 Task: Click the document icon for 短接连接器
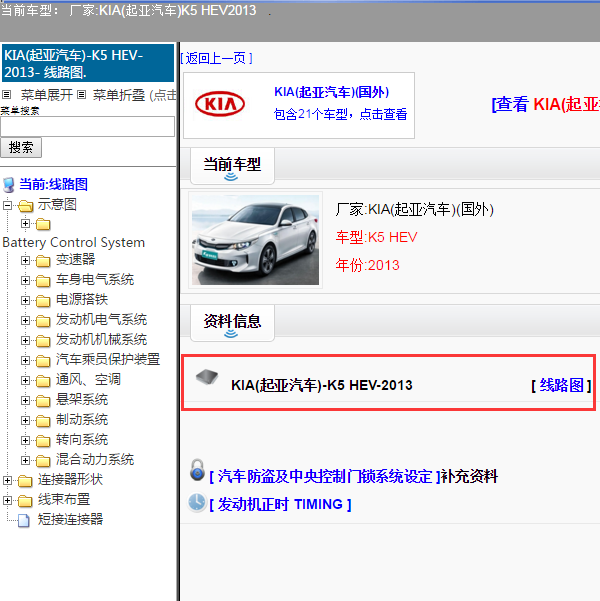[x=24, y=520]
